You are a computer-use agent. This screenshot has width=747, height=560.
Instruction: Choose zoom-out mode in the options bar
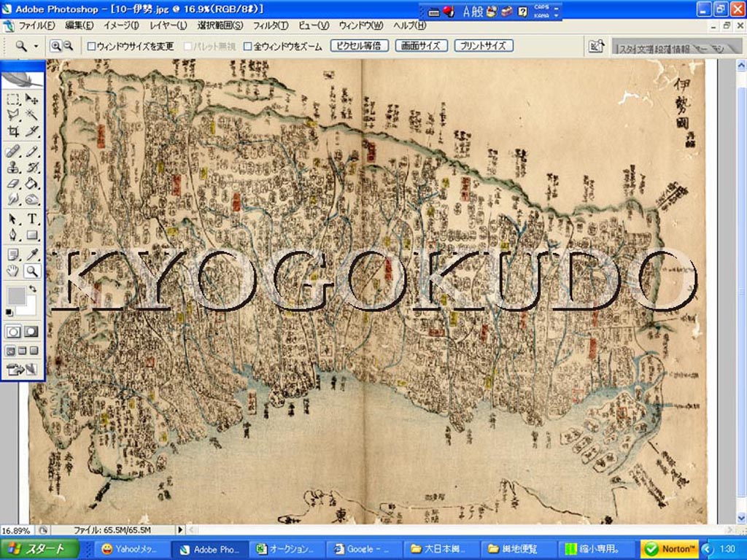[68, 46]
